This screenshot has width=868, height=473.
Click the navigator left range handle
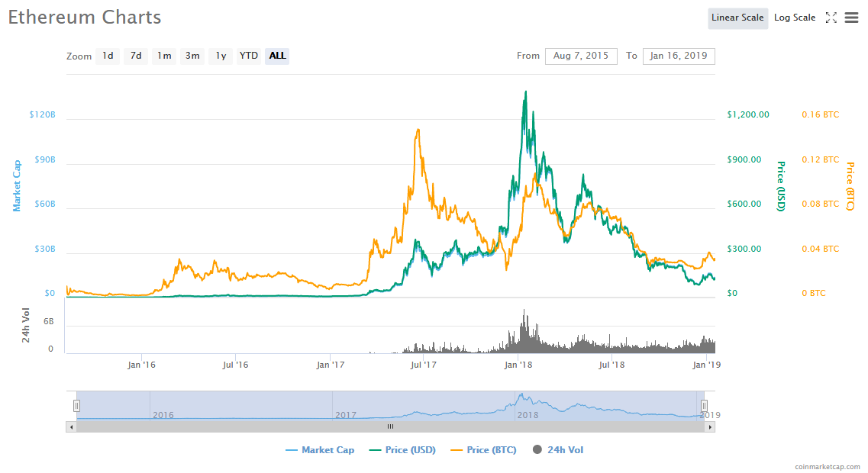(x=76, y=406)
